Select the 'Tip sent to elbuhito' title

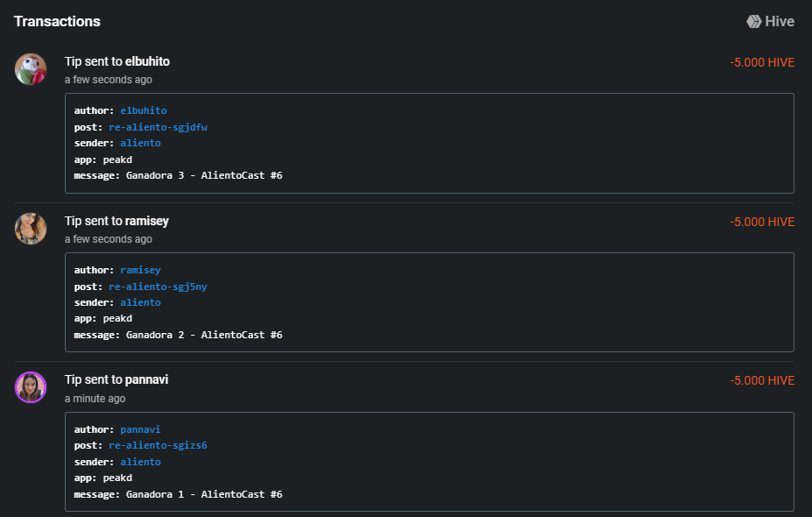[117, 61]
